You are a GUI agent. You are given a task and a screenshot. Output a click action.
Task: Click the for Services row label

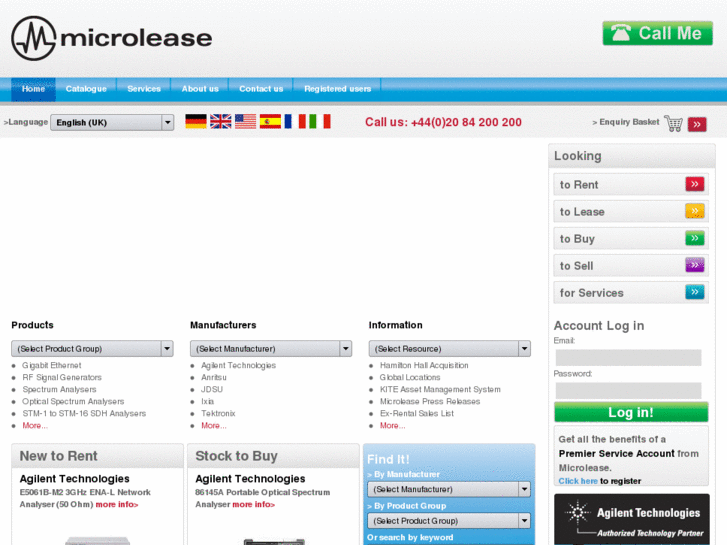tap(591, 293)
